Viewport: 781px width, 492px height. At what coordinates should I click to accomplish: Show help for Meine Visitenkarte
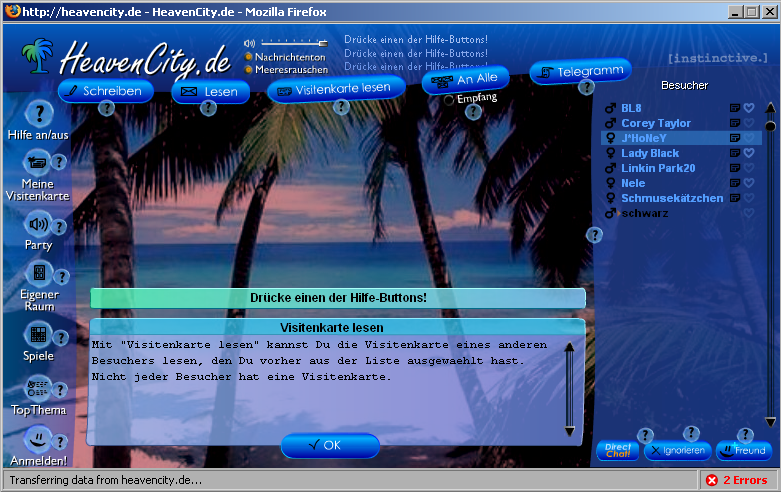coord(59,162)
